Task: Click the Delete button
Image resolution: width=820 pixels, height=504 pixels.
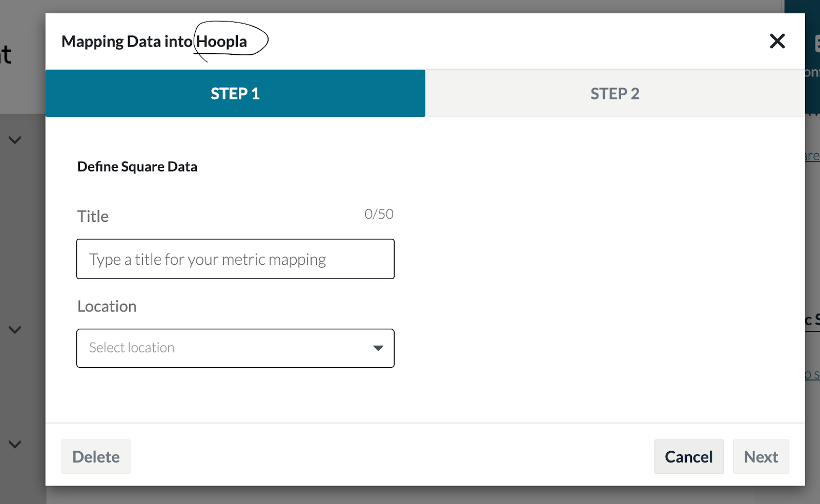Action: tap(96, 456)
